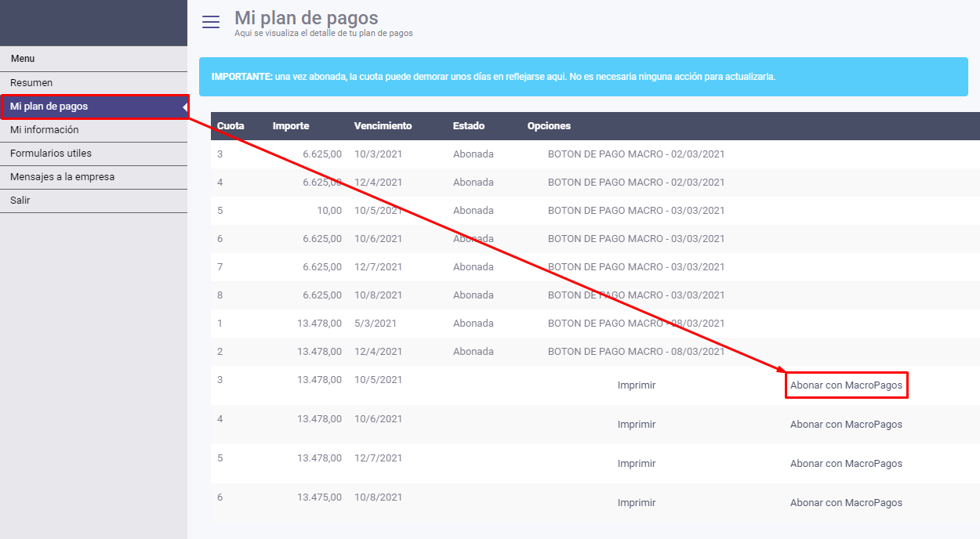980x539 pixels.
Task: Toggle the hamburger menu icon
Action: (211, 22)
